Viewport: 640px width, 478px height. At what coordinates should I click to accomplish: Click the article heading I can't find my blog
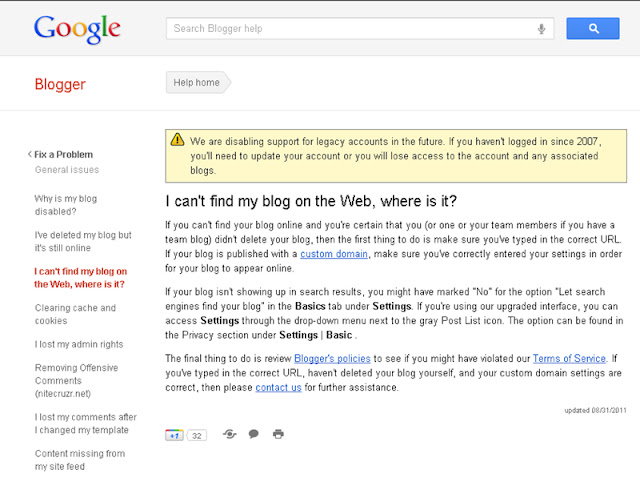pos(311,201)
